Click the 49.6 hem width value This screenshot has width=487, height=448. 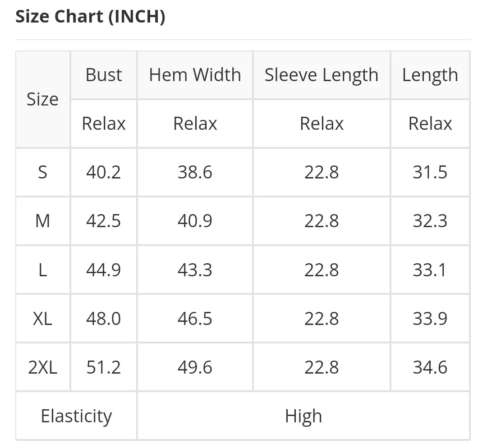pos(195,367)
